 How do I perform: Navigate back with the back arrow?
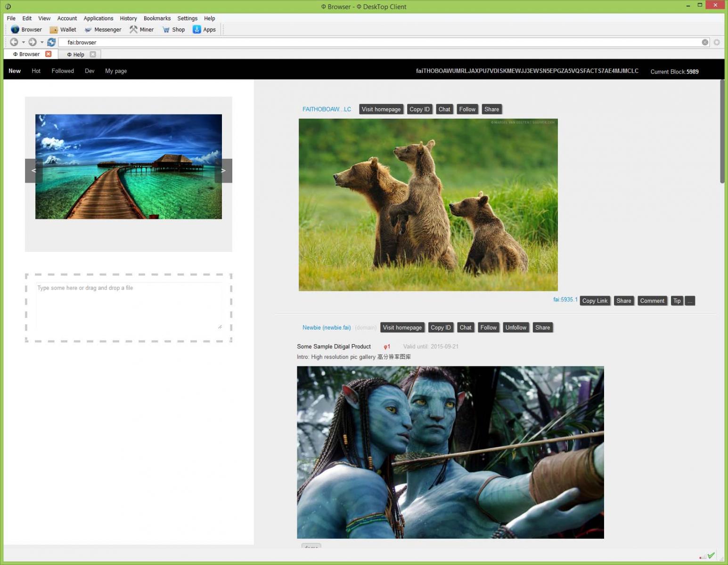click(x=14, y=42)
